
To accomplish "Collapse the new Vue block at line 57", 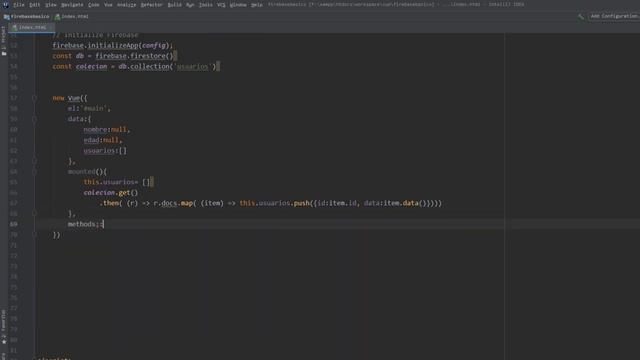I will pos(34,98).
